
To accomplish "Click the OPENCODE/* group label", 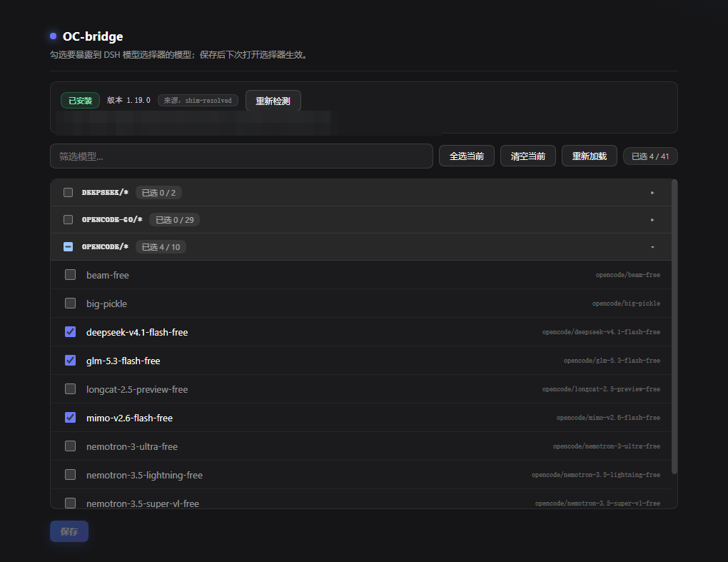I will click(105, 246).
